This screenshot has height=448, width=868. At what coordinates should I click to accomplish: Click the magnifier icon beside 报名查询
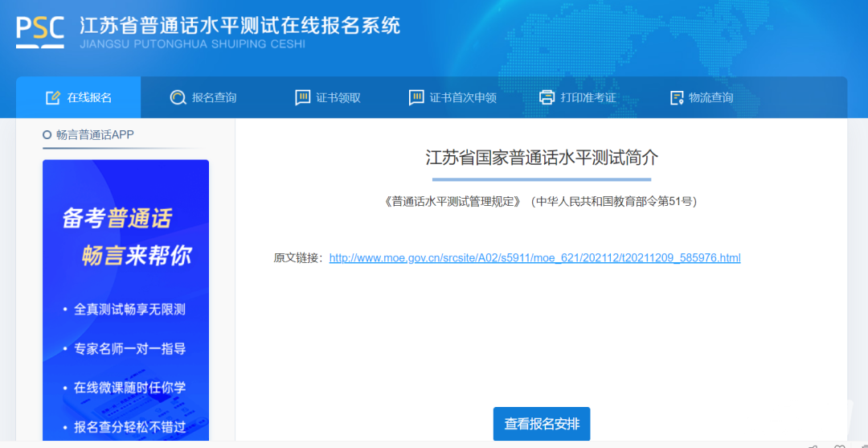pos(178,98)
